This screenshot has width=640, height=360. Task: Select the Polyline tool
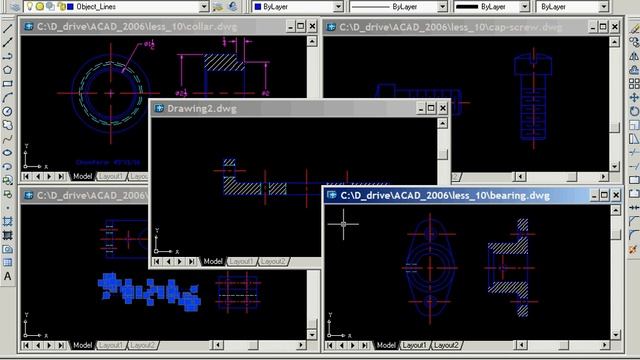coord(7,56)
